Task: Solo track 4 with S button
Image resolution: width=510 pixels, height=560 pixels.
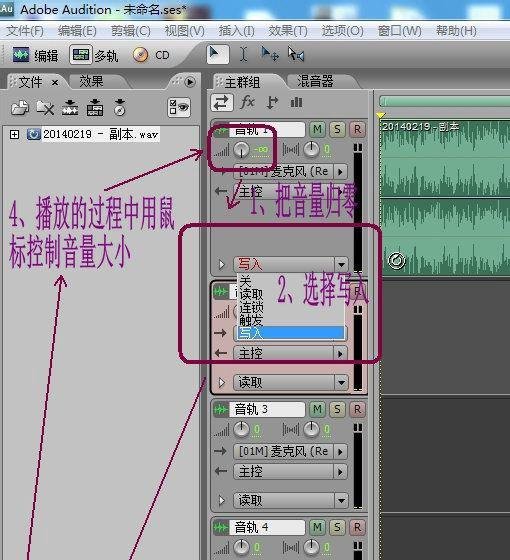Action: click(x=337, y=527)
